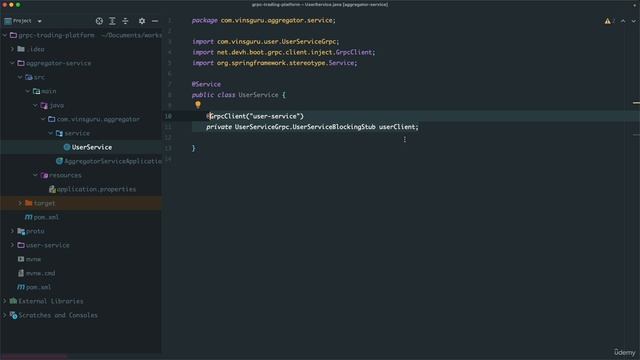Select pom.xml under aggregator-service

point(46,217)
